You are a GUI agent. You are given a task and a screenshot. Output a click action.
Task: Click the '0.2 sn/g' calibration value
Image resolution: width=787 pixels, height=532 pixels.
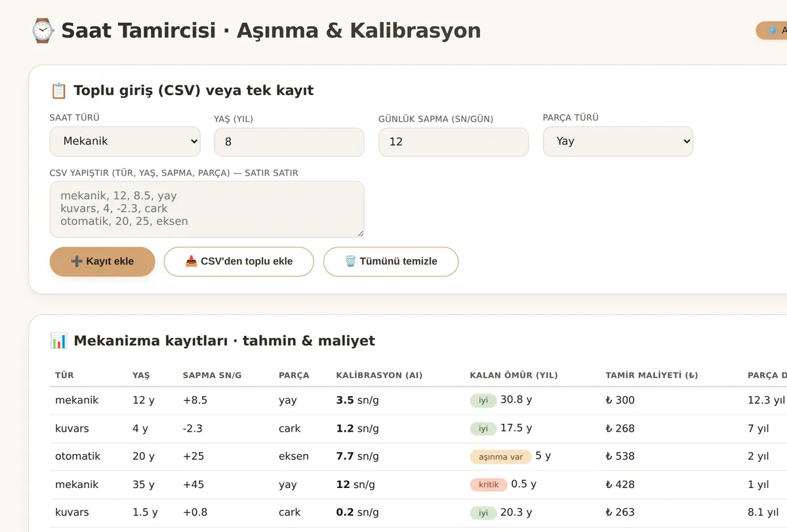357,513
